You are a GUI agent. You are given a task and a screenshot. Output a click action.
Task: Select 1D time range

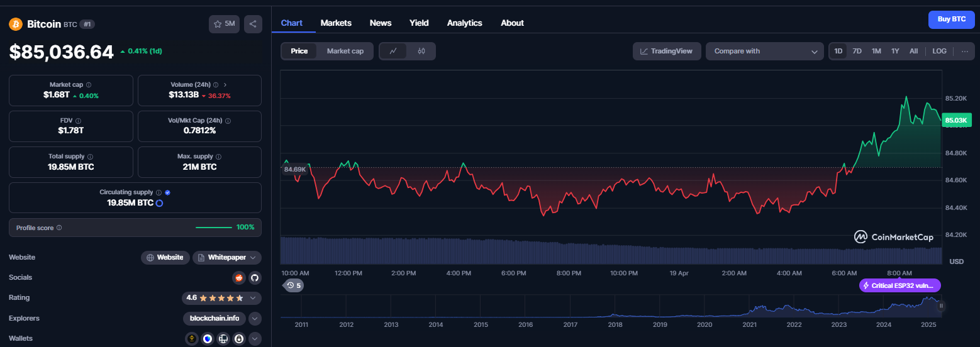[x=838, y=51]
